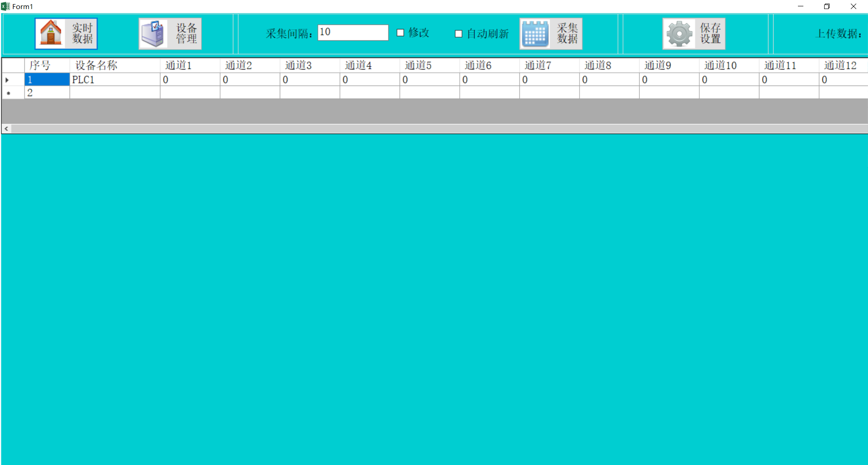Screen dimensions: 868x465
Task: Select the row header of row 1
Action: 13,80
